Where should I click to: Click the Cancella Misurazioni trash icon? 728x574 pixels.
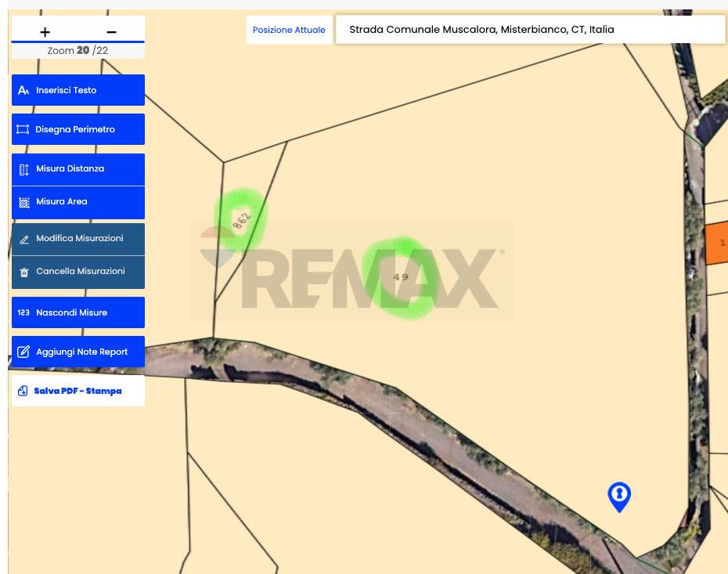[x=23, y=272]
